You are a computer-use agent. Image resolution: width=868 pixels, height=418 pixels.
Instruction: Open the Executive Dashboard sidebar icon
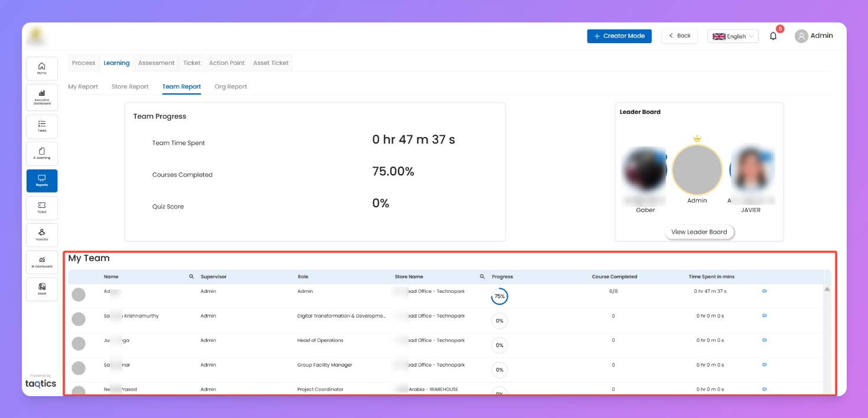(42, 97)
